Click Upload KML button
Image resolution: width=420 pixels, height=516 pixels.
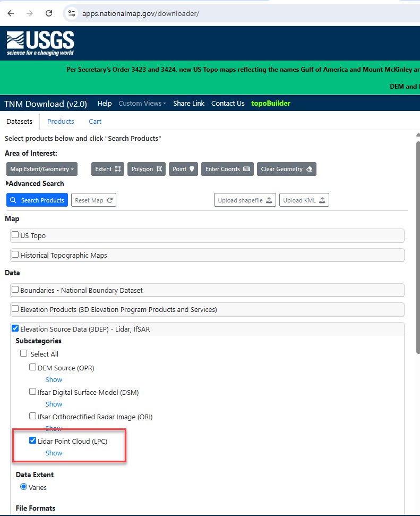(x=304, y=200)
